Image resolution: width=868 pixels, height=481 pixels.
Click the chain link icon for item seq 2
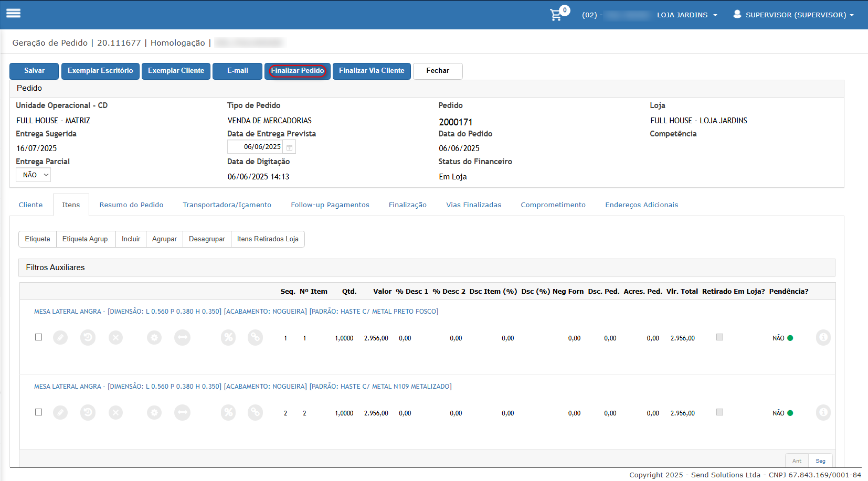tap(255, 412)
